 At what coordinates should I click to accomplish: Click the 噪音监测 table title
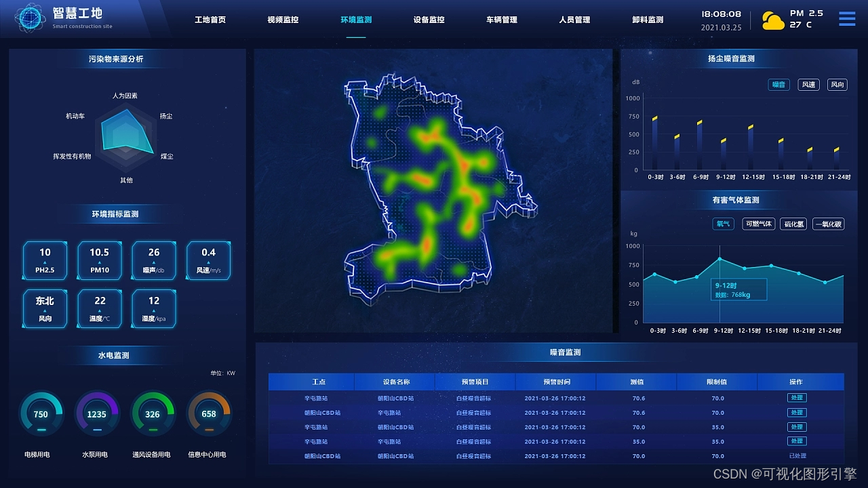565,352
